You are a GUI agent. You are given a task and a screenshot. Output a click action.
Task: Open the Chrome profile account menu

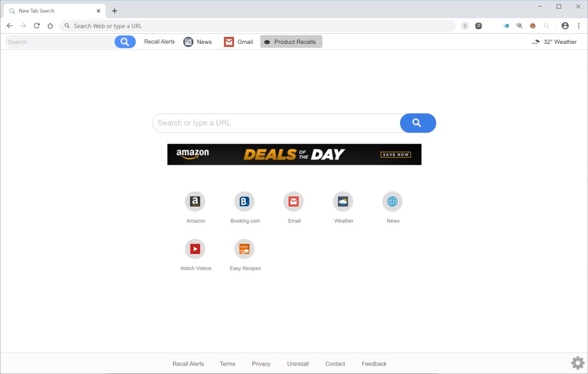pos(565,26)
